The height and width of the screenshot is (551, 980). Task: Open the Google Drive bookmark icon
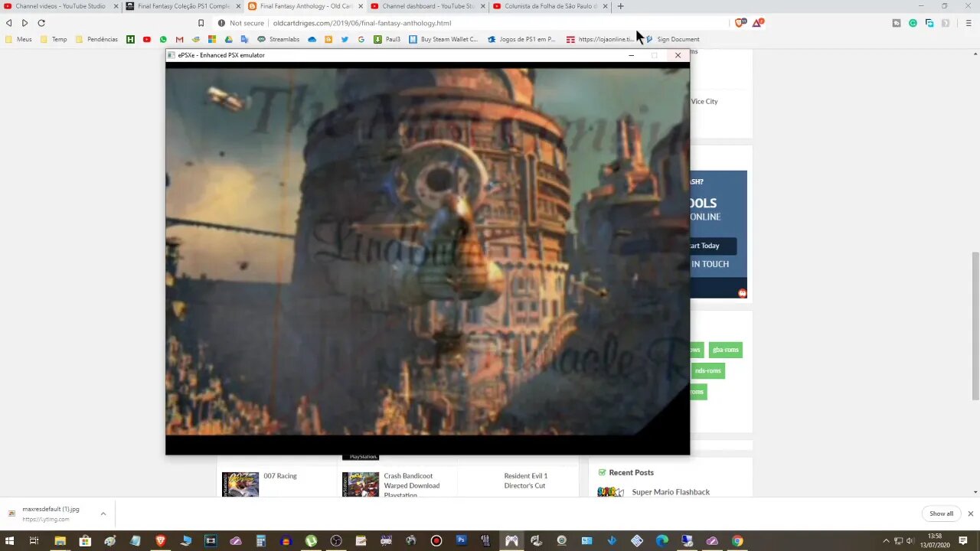(228, 39)
